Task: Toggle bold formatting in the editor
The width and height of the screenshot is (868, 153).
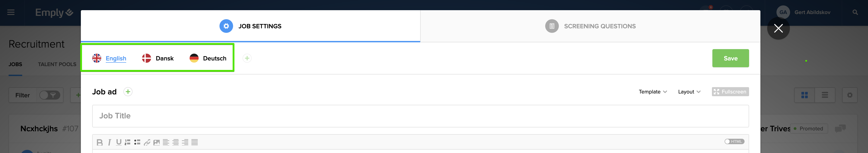Action: tap(99, 143)
